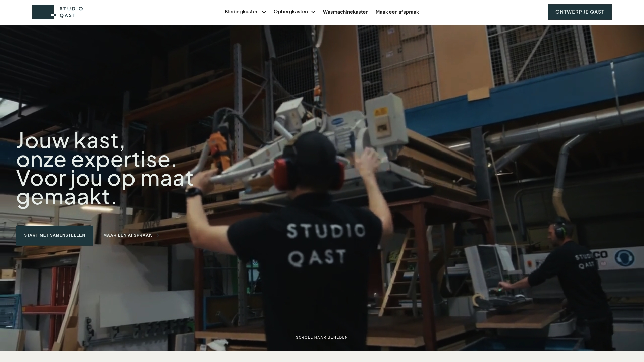Screen dimensions: 644x362
Task: Click the Studio Qast logo
Action: pyautogui.click(x=57, y=12)
